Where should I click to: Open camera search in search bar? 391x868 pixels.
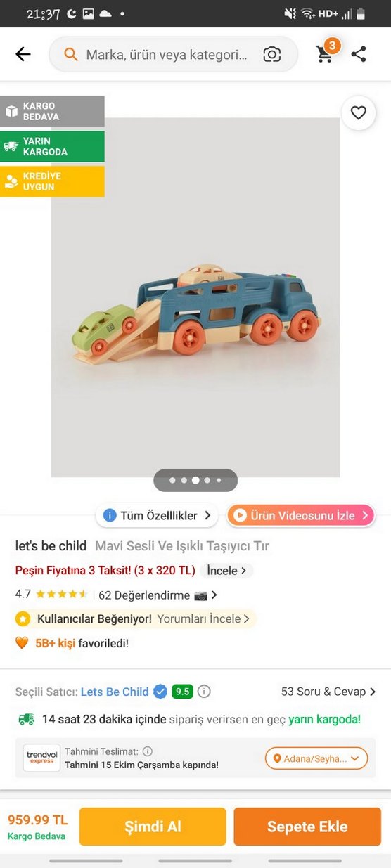272,54
